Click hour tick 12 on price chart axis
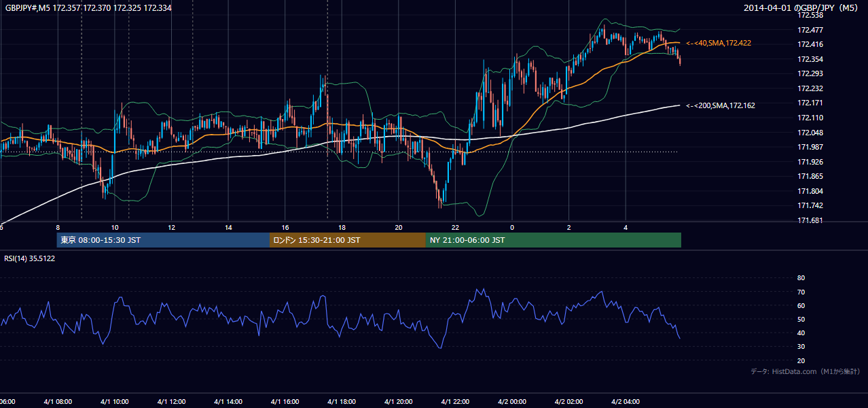 point(172,227)
